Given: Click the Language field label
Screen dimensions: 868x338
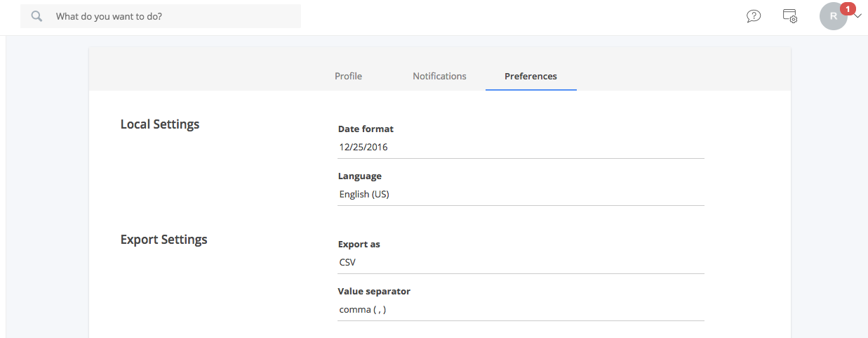Looking at the screenshot, I should coord(360,176).
